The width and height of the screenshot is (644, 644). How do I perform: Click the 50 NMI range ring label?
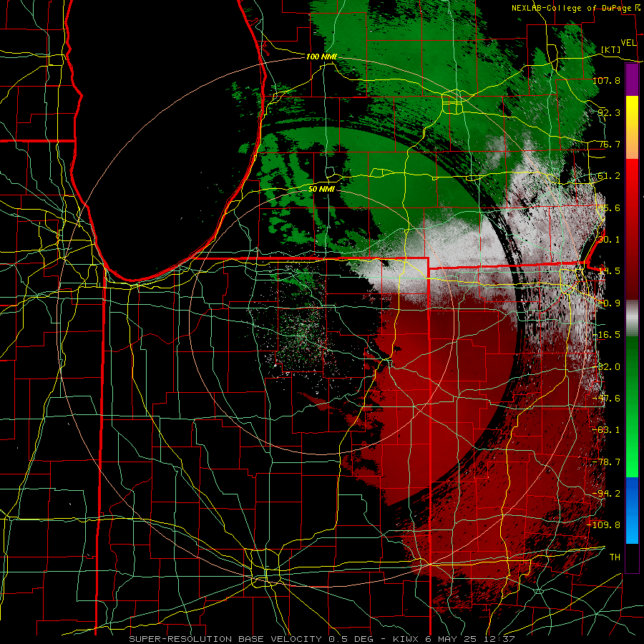[x=321, y=189]
